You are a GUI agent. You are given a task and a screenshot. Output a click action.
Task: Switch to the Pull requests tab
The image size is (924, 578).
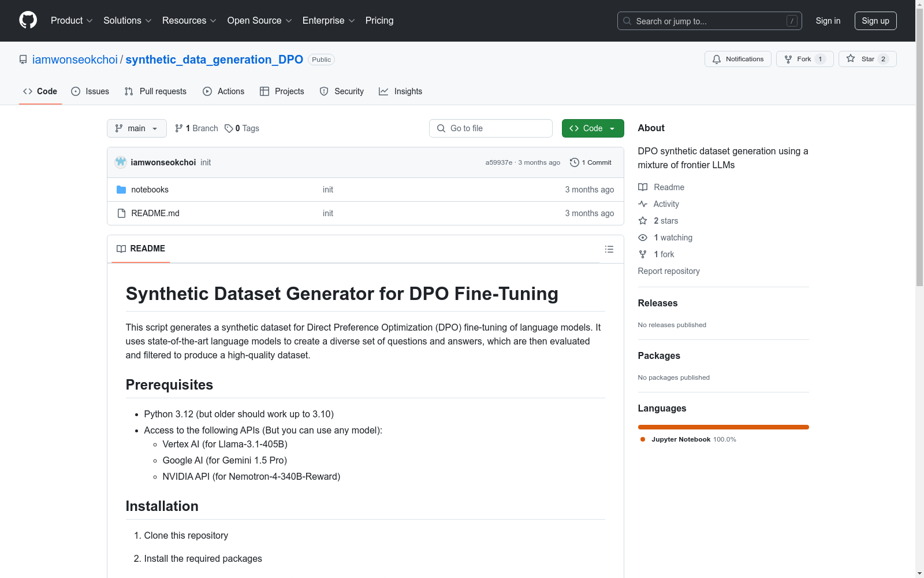pyautogui.click(x=155, y=91)
